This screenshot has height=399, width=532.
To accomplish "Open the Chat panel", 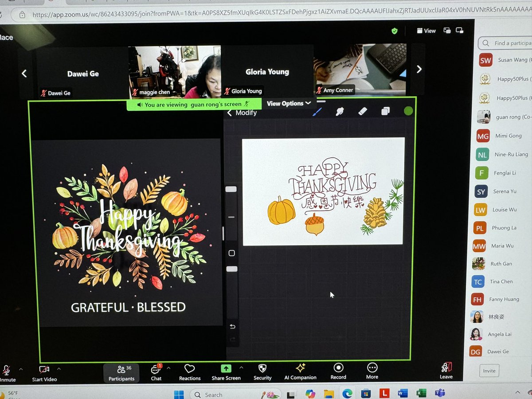I will [x=156, y=373].
